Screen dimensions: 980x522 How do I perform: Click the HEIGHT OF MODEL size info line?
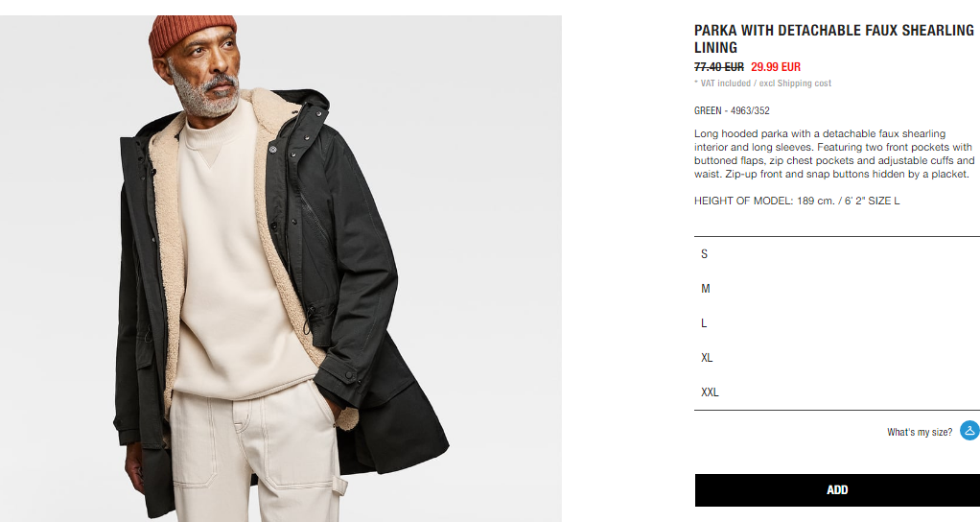(x=797, y=201)
